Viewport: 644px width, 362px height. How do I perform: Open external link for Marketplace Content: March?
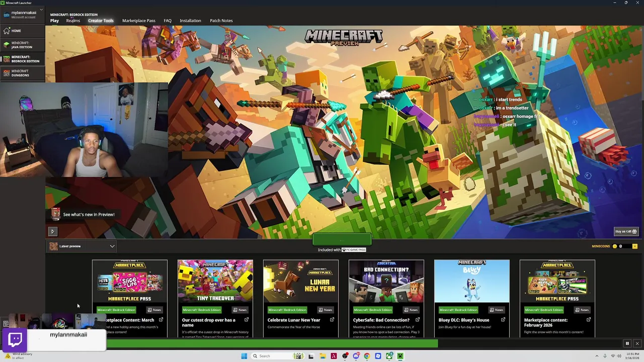161,320
